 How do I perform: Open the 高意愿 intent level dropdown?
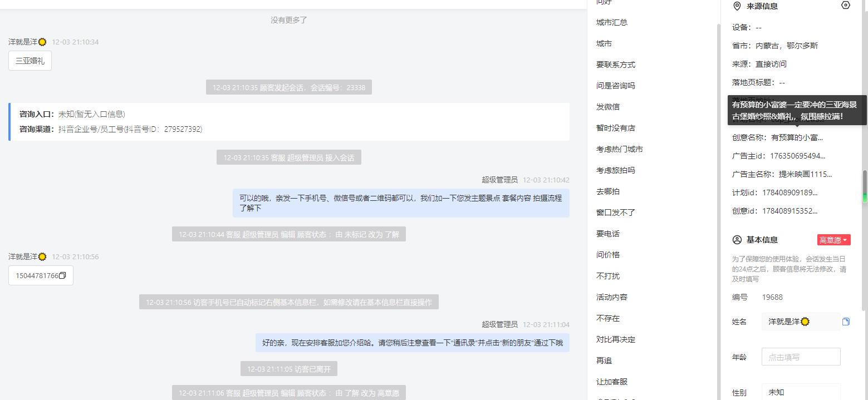coord(833,240)
